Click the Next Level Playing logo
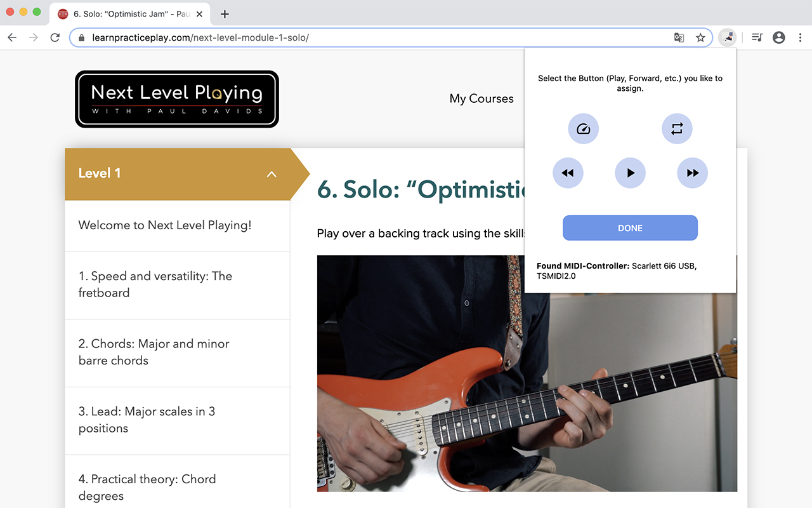The image size is (812, 508). (x=177, y=99)
